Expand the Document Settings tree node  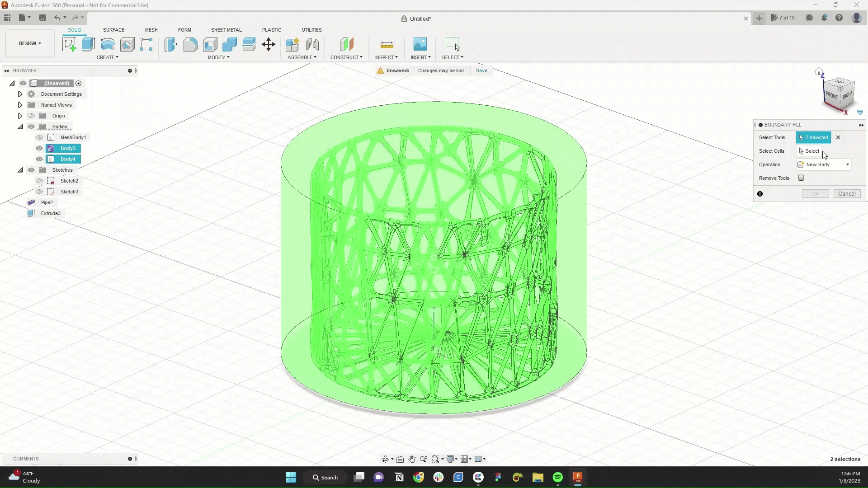tap(20, 94)
